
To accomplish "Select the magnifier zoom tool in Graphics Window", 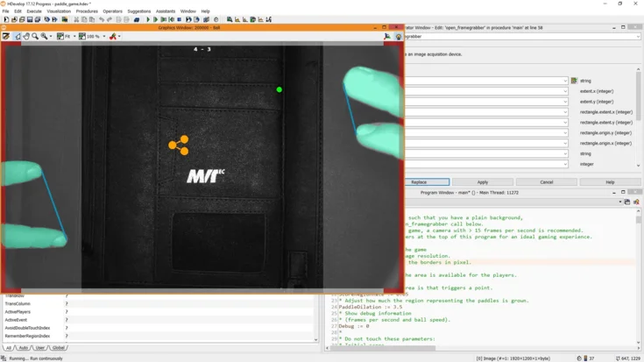I will 35,37.
